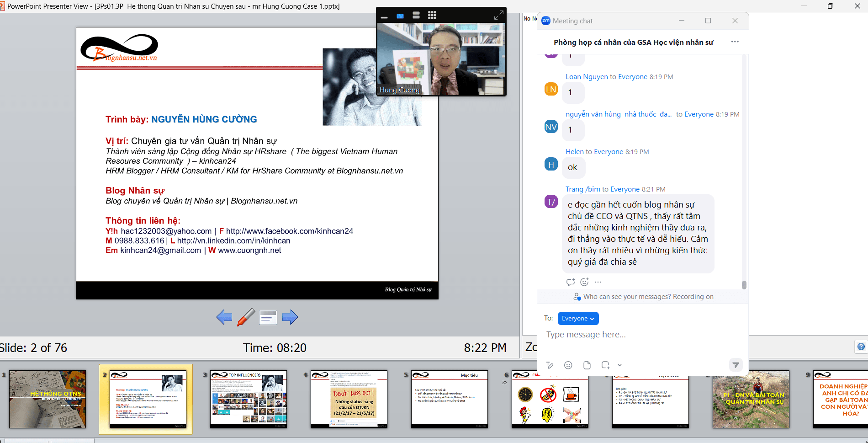
Task: Click the Meeting chat room title text
Action: coord(633,42)
